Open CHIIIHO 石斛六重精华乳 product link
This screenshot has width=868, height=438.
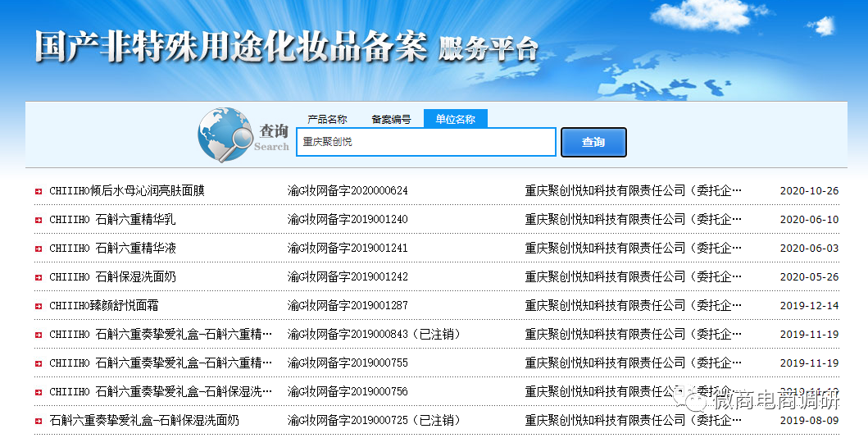click(112, 219)
